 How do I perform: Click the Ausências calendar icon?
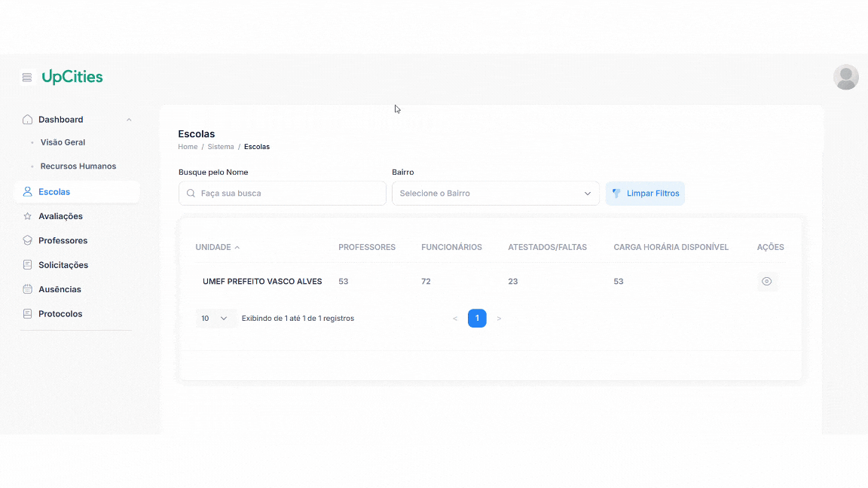pos(27,289)
